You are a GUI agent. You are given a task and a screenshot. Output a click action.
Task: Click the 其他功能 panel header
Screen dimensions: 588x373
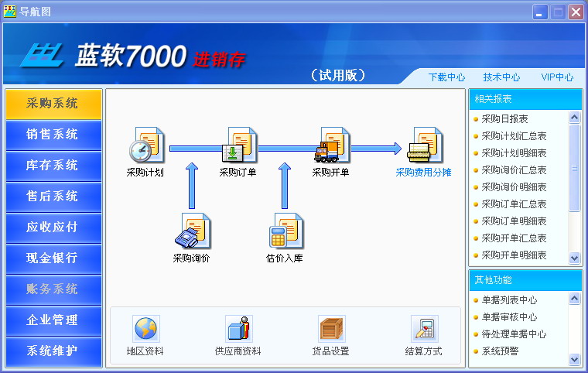[525, 280]
